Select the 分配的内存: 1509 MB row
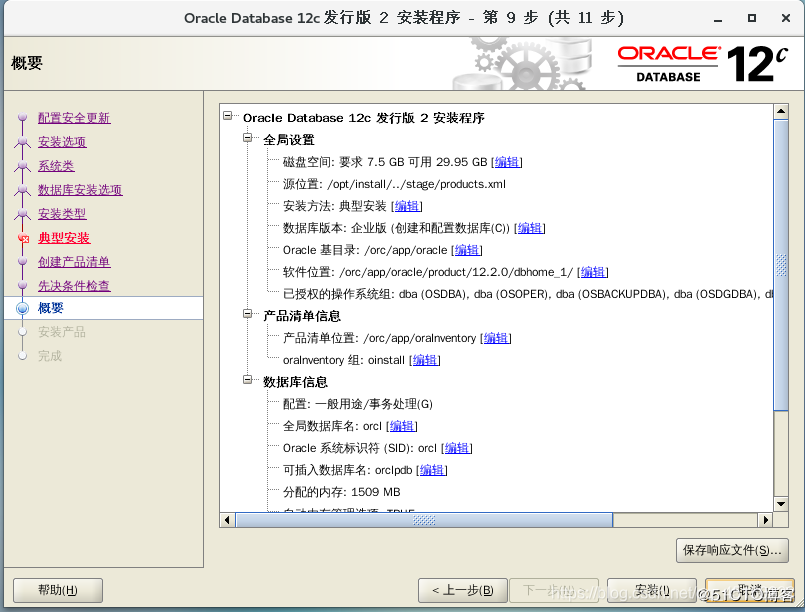This screenshot has height=612, width=805. (341, 492)
